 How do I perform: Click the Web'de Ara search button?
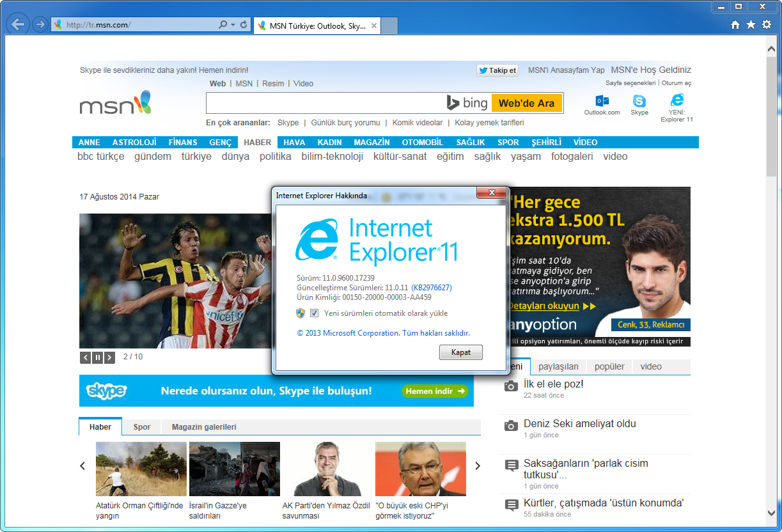point(526,103)
